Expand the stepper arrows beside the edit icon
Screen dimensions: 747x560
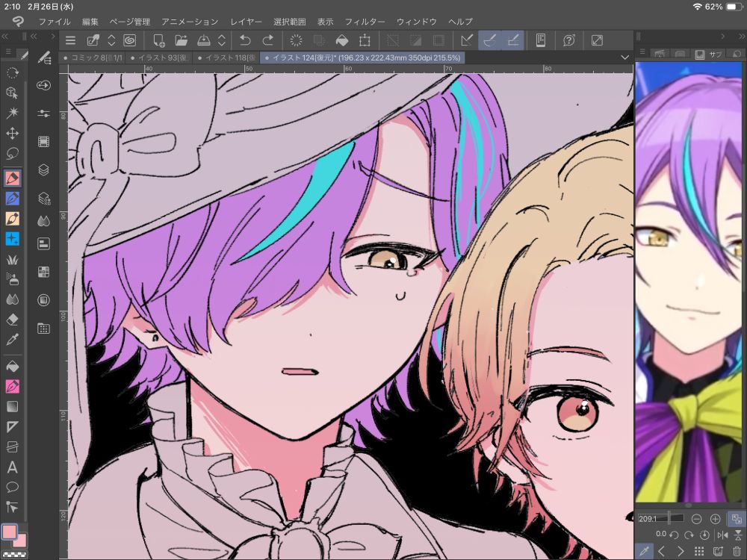click(x=111, y=40)
